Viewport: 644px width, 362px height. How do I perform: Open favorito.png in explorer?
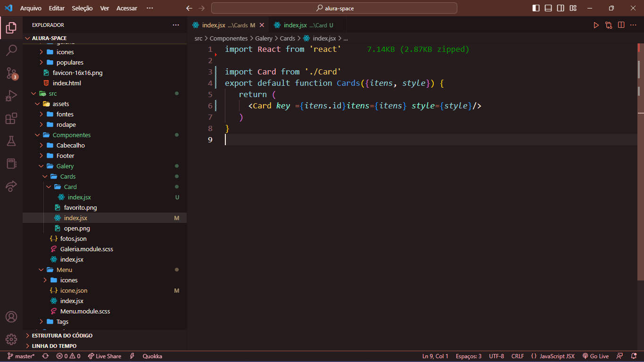coord(81,207)
